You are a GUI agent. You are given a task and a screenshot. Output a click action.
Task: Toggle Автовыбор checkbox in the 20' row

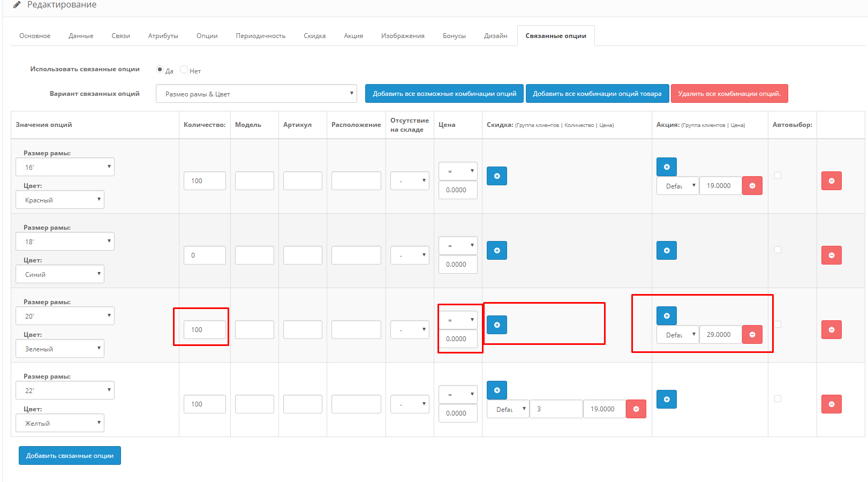tap(778, 324)
